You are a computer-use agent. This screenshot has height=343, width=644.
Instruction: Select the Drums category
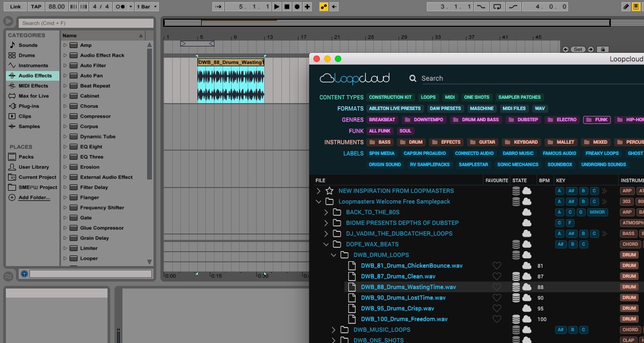27,56
